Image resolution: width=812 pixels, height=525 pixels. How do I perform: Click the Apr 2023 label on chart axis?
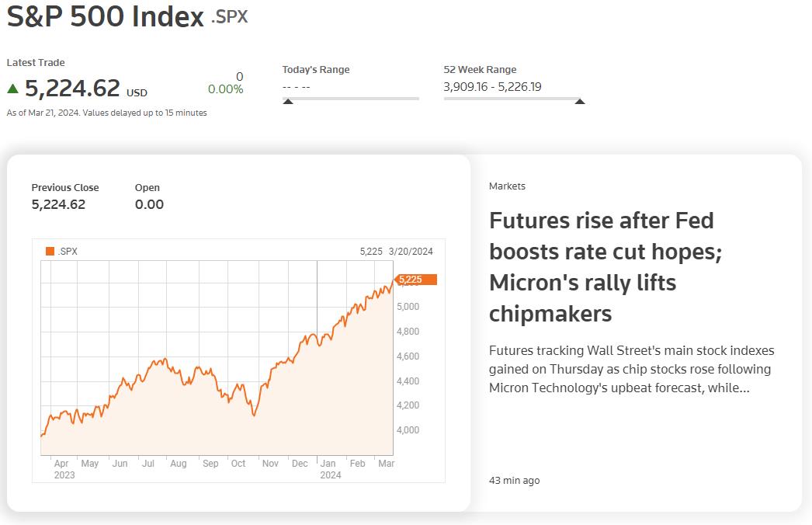pos(64,469)
